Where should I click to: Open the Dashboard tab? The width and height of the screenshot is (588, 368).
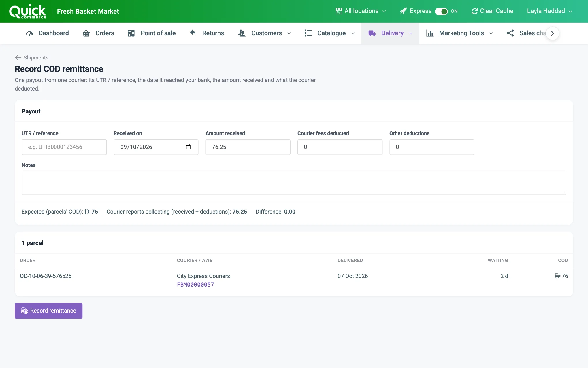(x=47, y=33)
